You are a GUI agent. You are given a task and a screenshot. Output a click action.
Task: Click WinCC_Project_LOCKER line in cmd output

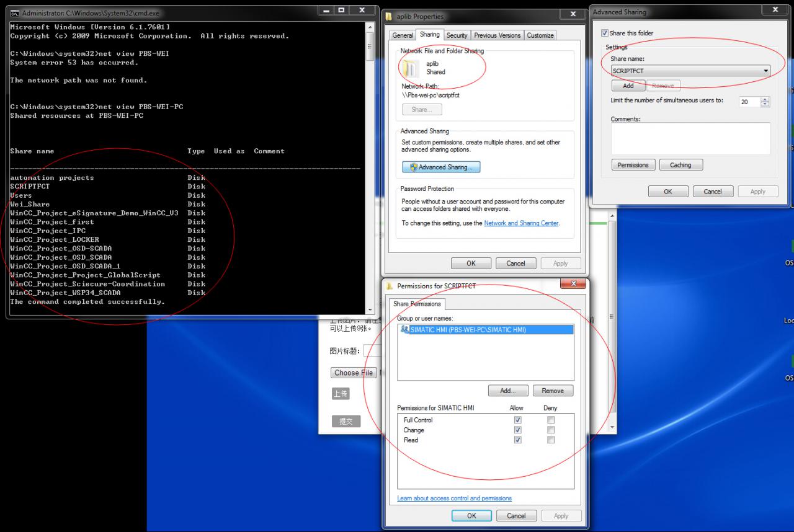(55, 239)
